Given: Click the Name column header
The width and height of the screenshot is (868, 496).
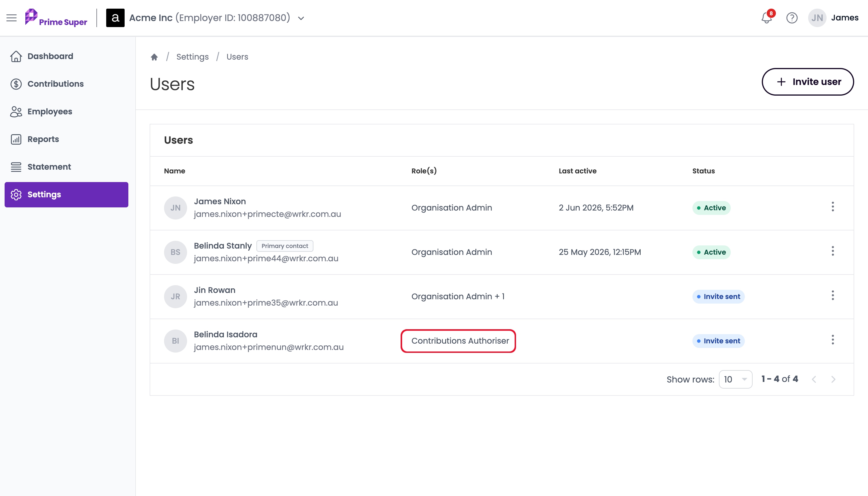Looking at the screenshot, I should [175, 171].
